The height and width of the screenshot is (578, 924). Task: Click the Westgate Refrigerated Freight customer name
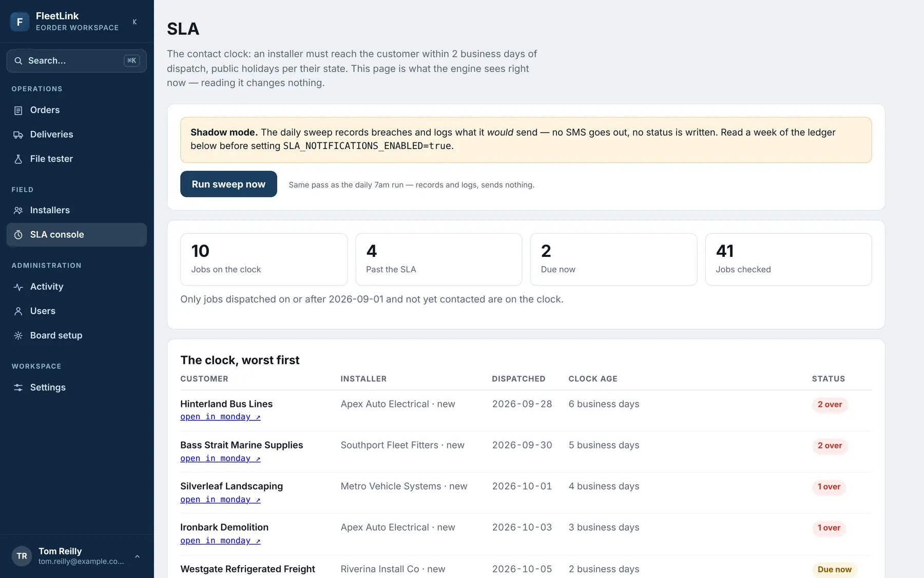click(247, 569)
